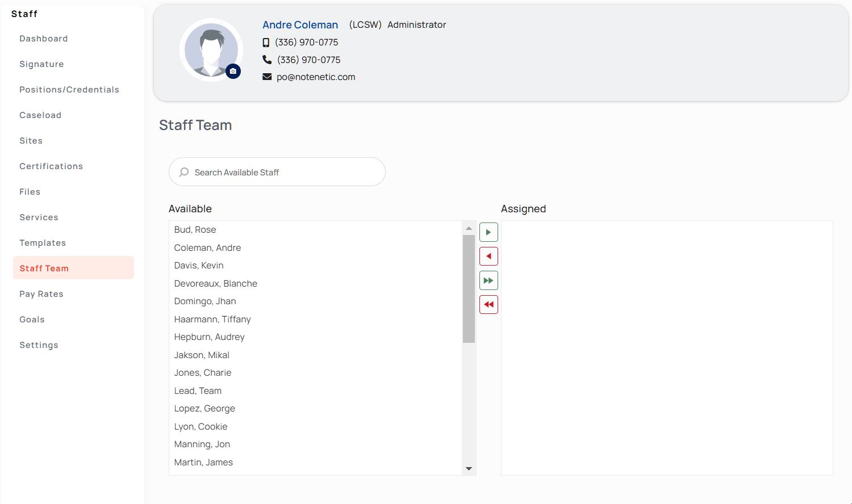Navigate to Sites

(31, 141)
